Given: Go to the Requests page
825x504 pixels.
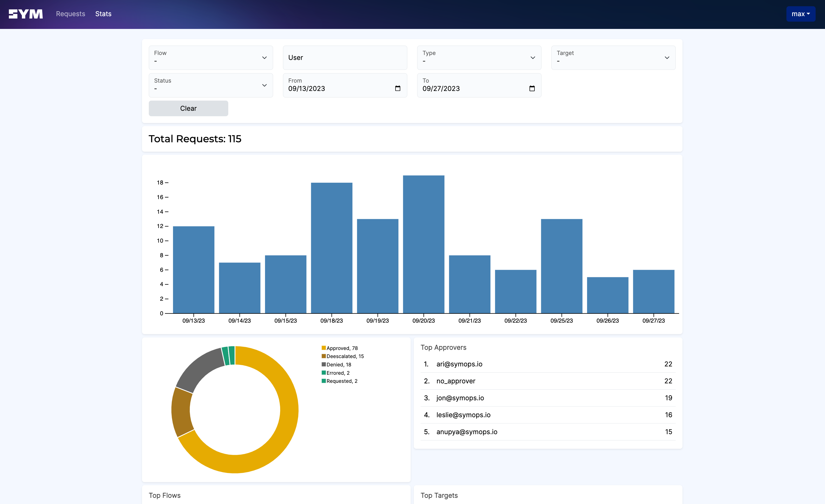Looking at the screenshot, I should [70, 14].
